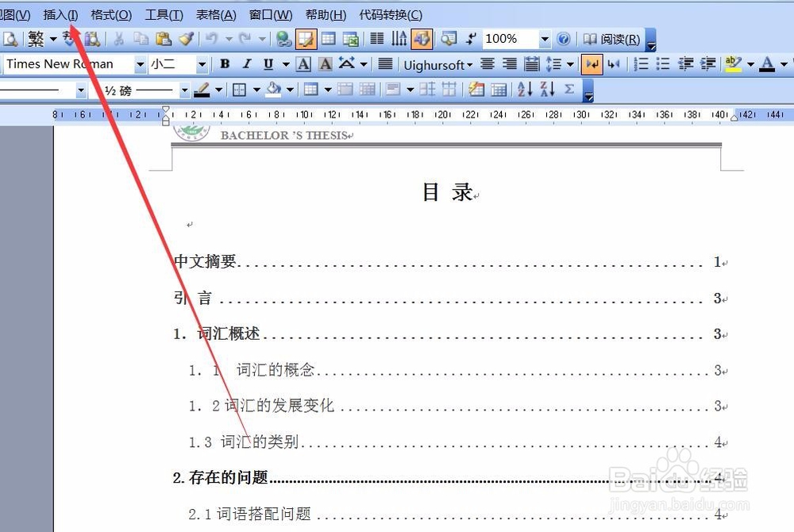Open the line weight ½ 磅 dropdown

click(184, 91)
